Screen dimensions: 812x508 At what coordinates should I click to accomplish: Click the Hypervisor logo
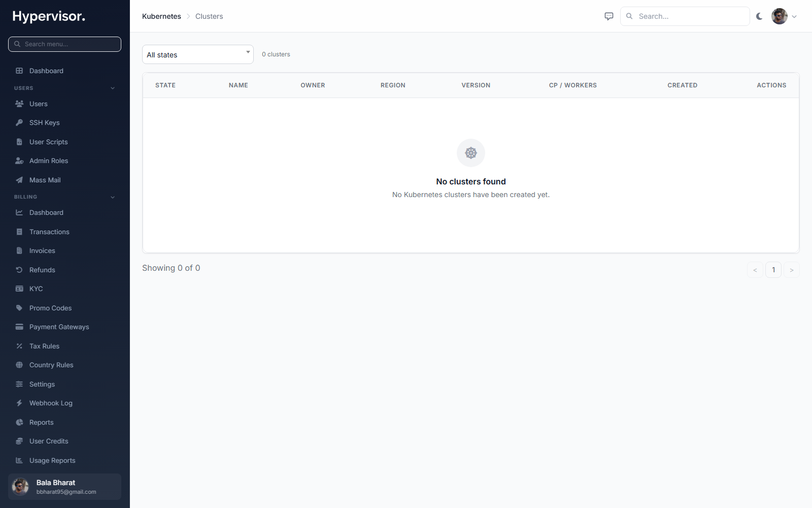coord(49,16)
